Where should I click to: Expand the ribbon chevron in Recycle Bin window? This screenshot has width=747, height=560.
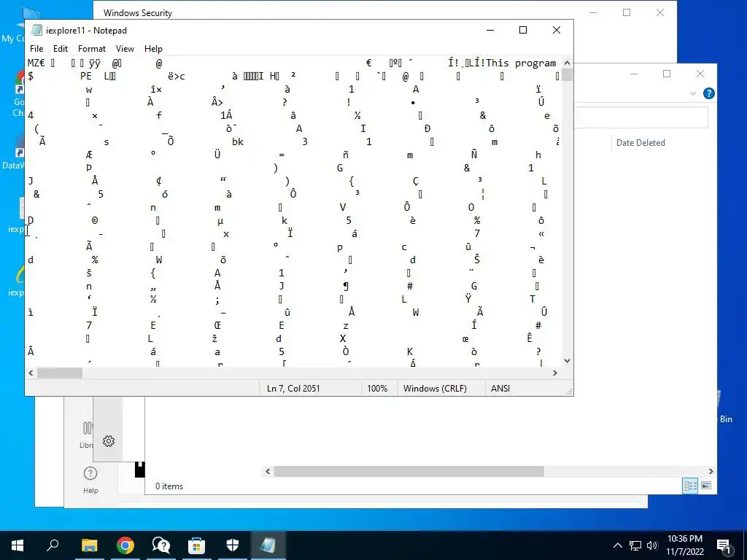point(693,93)
